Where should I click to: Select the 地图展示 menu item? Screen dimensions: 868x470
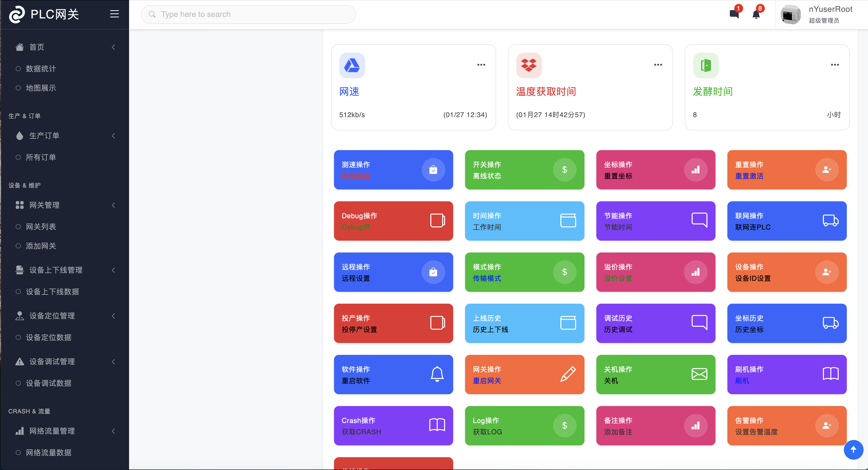point(41,88)
